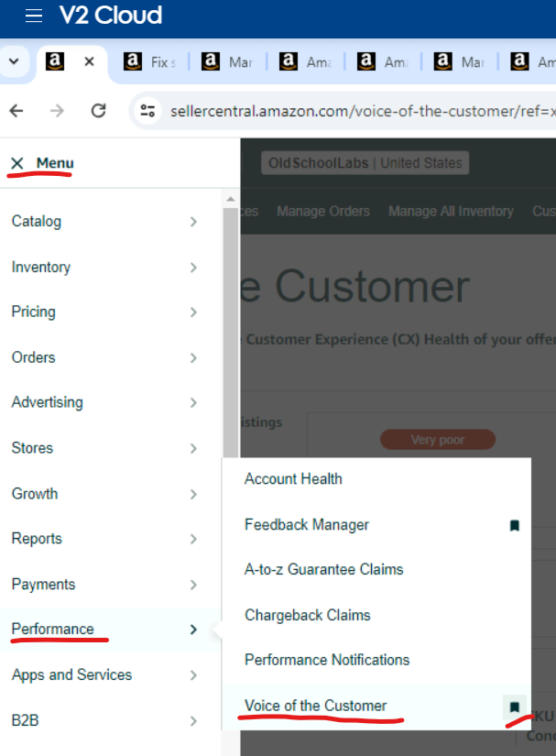
Task: Close the Seller Central menu with X
Action: pos(16,163)
